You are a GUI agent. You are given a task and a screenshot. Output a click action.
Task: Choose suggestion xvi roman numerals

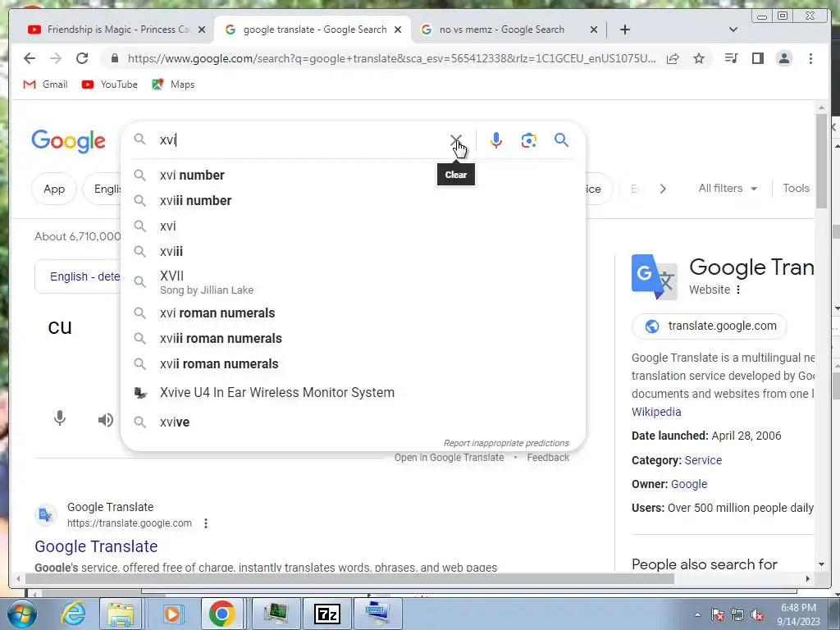[x=353, y=313]
